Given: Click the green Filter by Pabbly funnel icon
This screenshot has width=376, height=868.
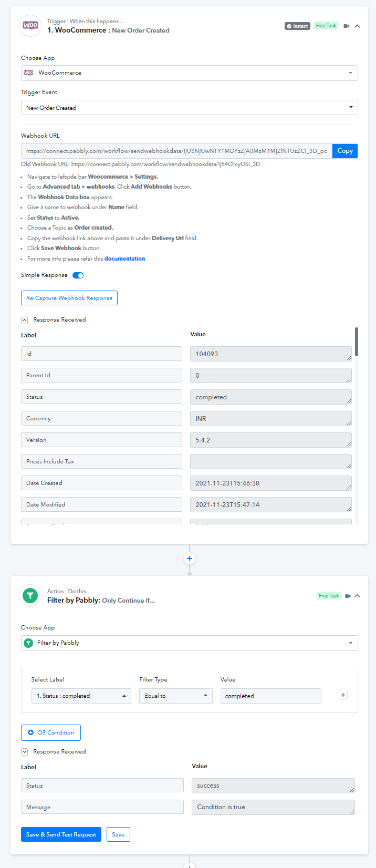Looking at the screenshot, I should click(x=30, y=596).
